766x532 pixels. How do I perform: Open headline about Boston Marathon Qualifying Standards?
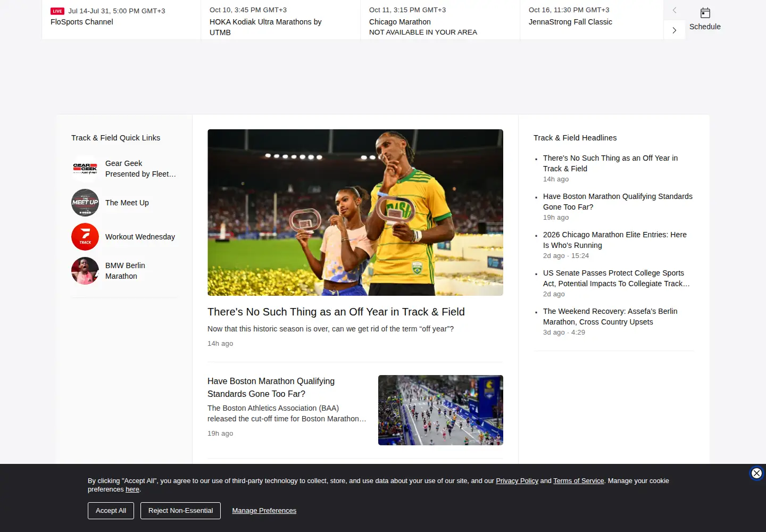pos(618,202)
